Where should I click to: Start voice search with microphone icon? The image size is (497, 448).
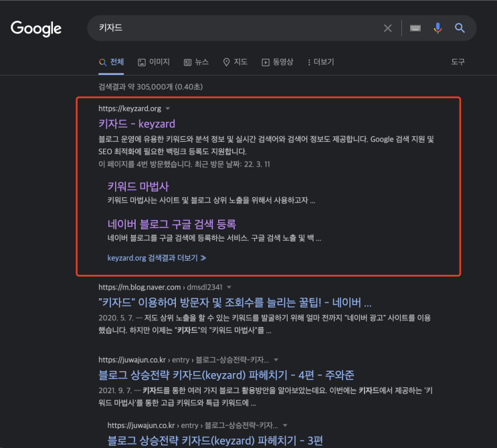pyautogui.click(x=437, y=28)
